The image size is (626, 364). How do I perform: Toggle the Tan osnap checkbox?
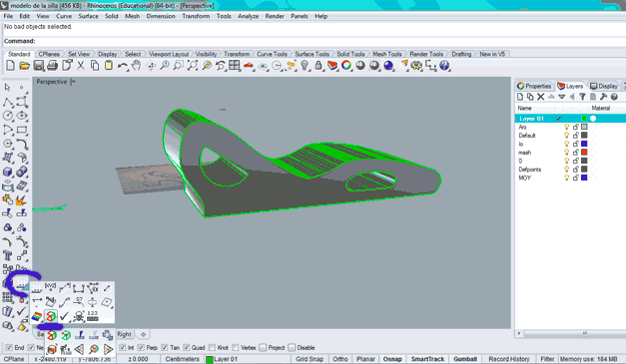pos(164,348)
